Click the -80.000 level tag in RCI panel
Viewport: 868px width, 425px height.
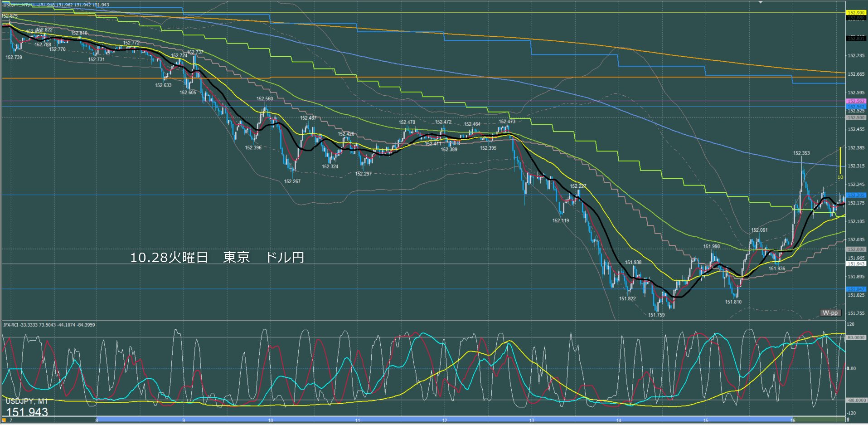pos(856,401)
